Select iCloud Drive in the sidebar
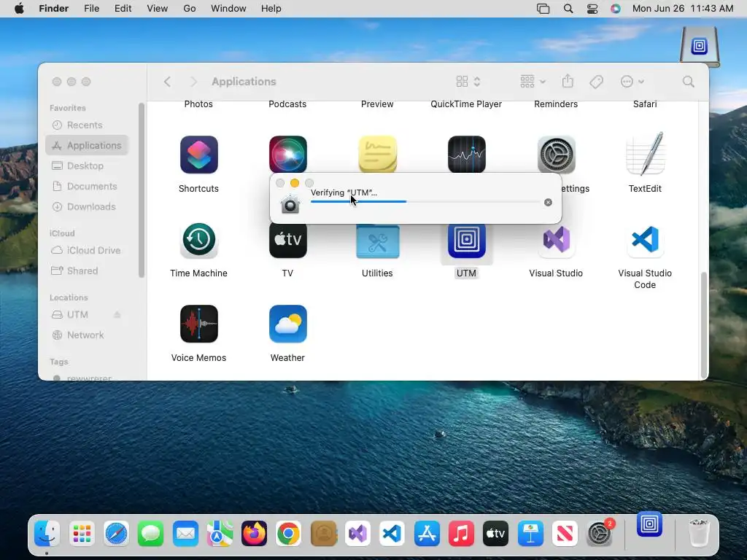The width and height of the screenshot is (747, 560). [88, 250]
